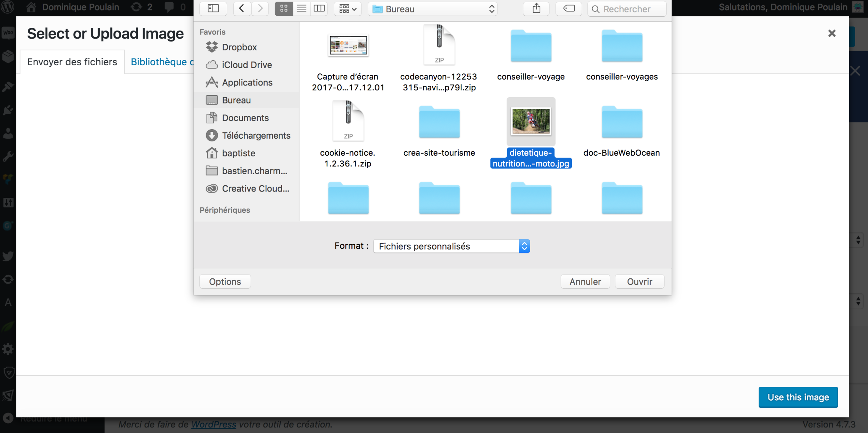Switch to list view
Screen dimensions: 868x433
pos(301,8)
